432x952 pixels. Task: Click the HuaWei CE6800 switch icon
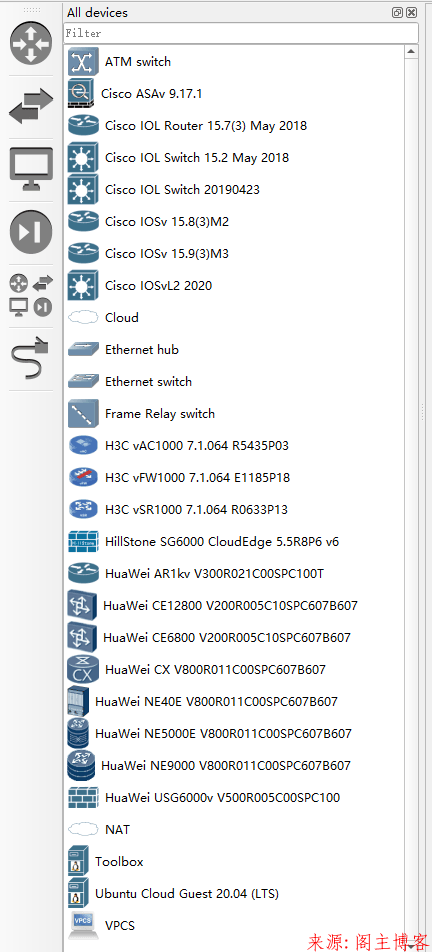click(x=82, y=638)
